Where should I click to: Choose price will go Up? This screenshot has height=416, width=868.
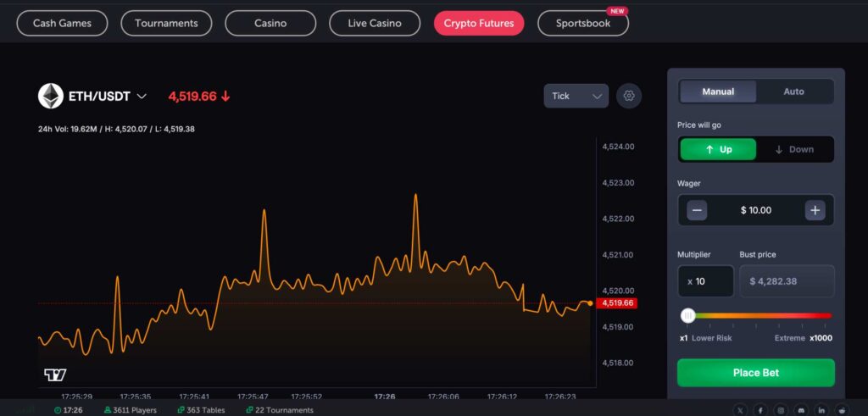tap(718, 149)
